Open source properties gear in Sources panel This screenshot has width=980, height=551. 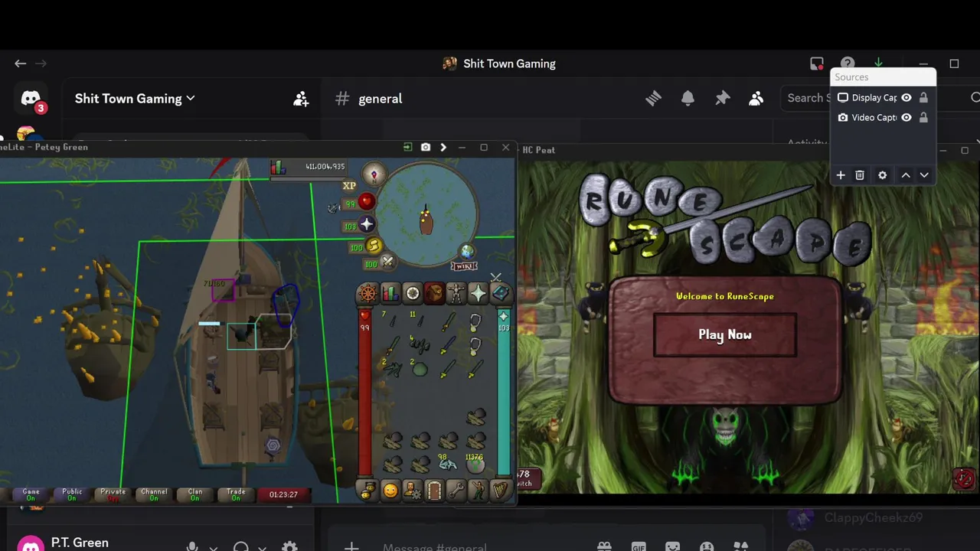pos(883,175)
